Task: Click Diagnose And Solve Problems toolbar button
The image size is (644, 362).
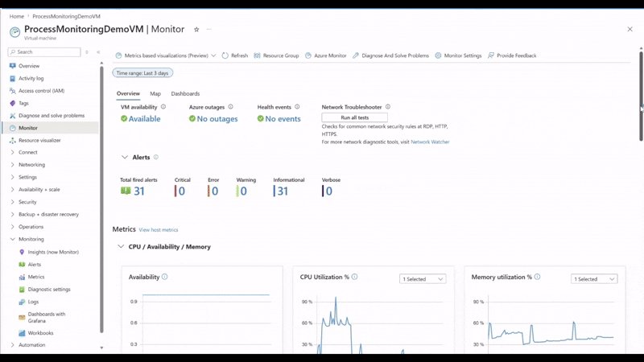Action: 390,56
